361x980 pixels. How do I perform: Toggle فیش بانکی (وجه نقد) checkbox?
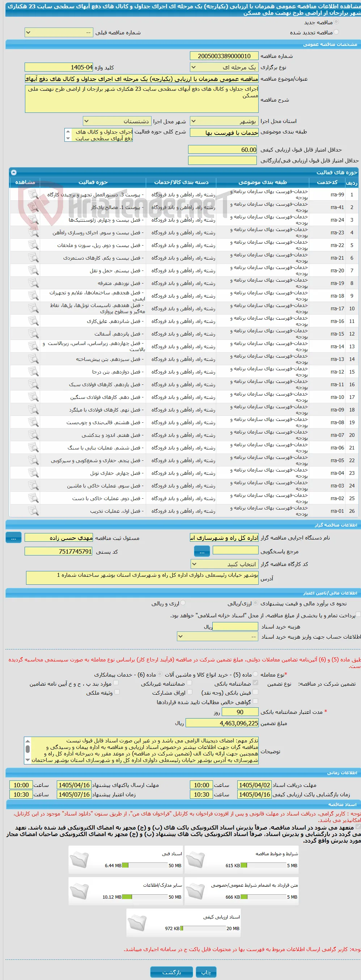(x=256, y=692)
